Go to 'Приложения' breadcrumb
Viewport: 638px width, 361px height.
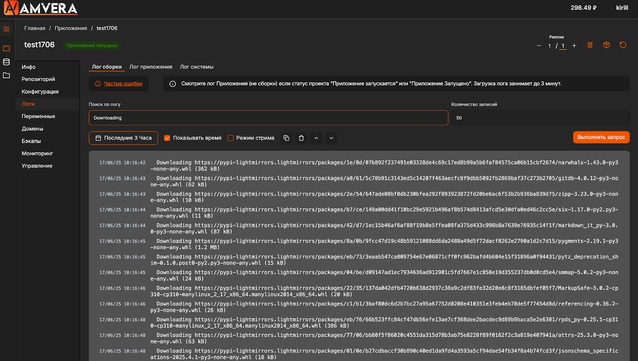pyautogui.click(x=71, y=28)
